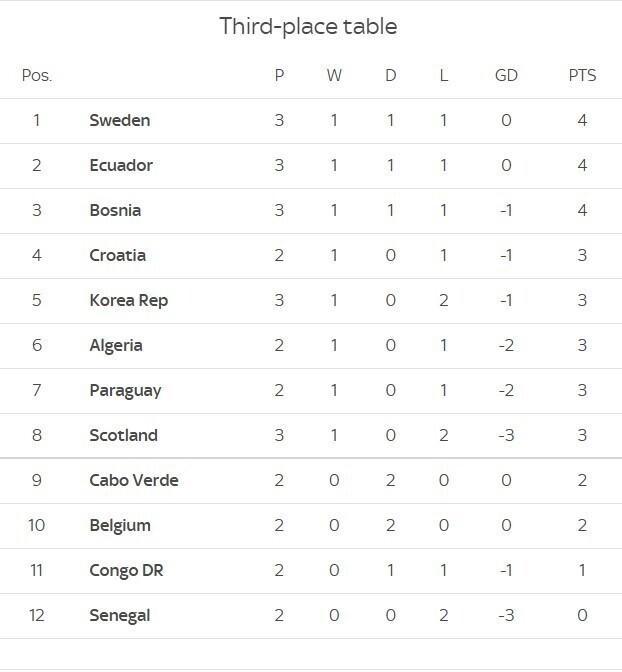Select the Cabo Verde row
The image size is (622, 672).
point(311,481)
